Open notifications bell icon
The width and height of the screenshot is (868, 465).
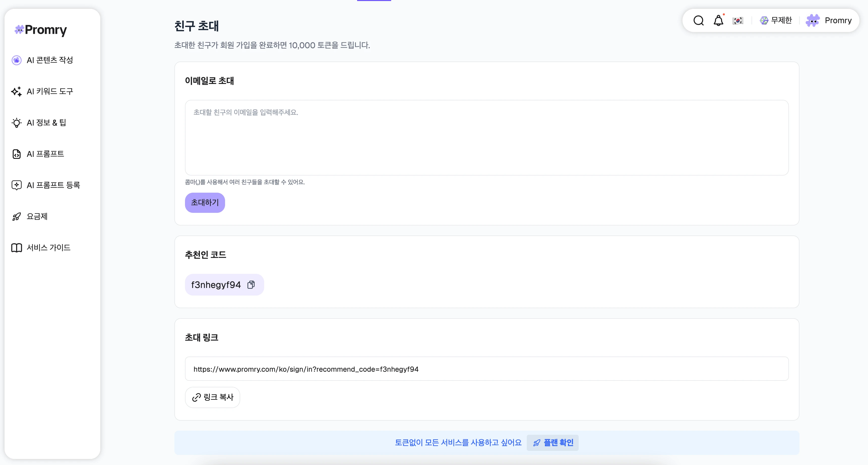click(x=718, y=21)
